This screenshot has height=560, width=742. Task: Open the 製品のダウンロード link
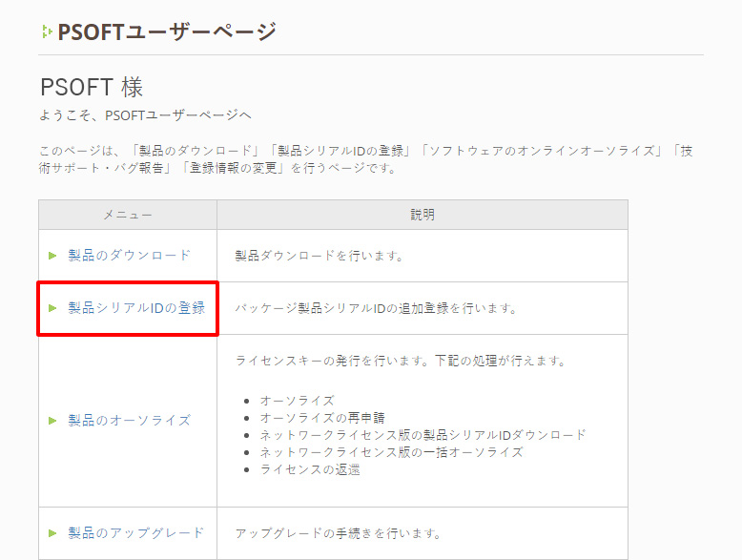coord(130,256)
